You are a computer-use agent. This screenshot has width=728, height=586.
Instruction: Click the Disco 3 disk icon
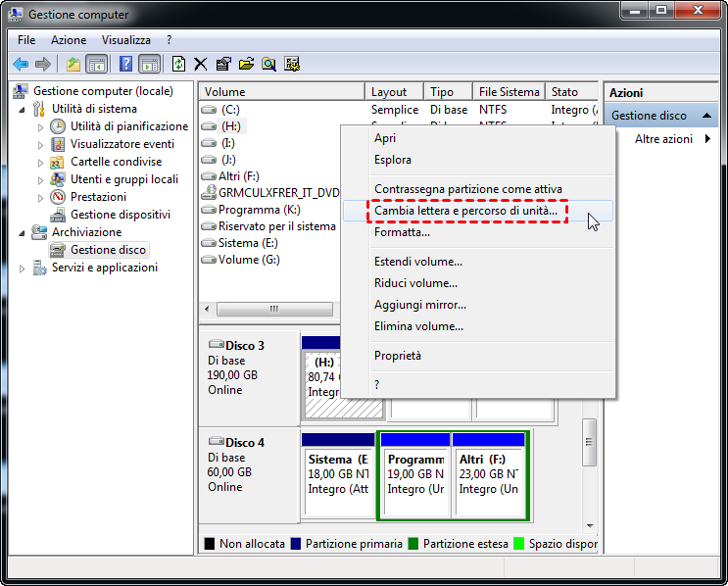[217, 344]
